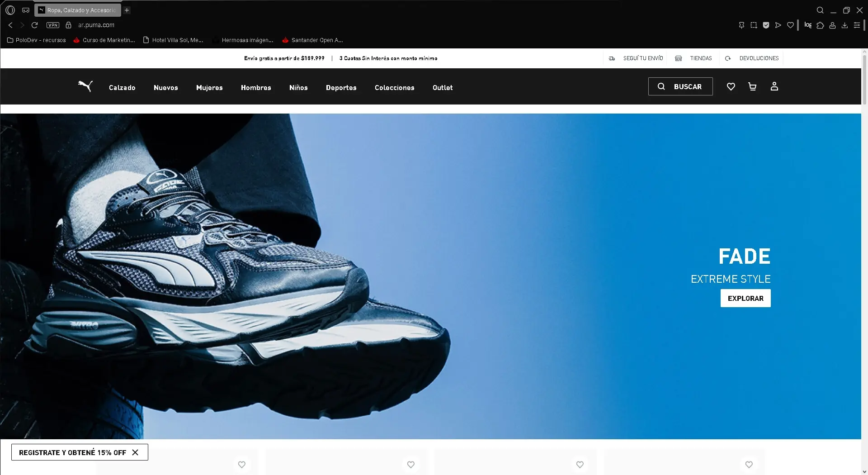The image size is (868, 475).
Task: Add first product card to wishlist
Action: tap(242, 465)
